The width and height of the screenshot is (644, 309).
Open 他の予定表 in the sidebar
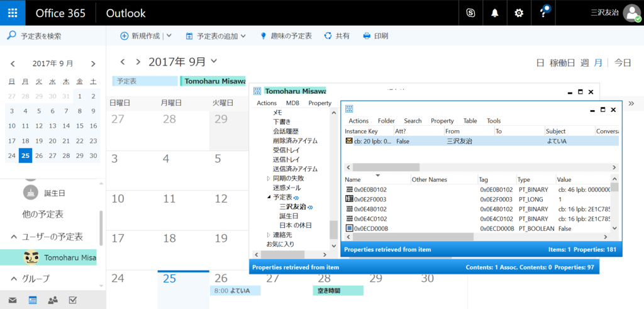(x=42, y=215)
